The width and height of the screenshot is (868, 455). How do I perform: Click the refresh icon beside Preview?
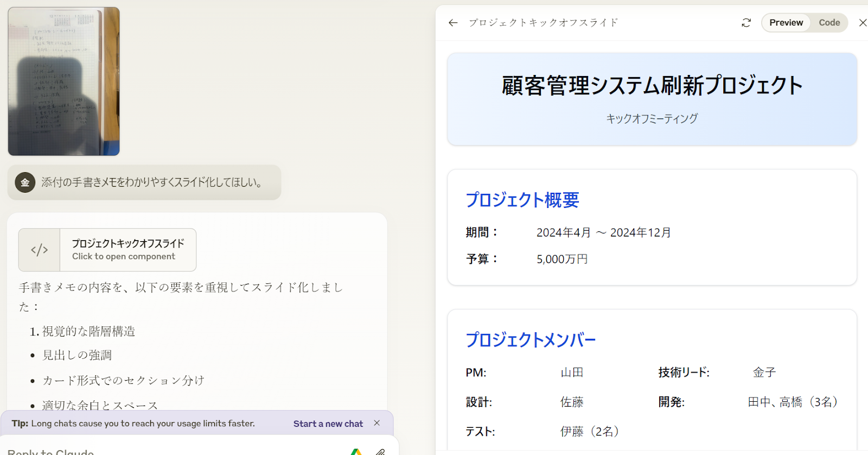(x=746, y=23)
